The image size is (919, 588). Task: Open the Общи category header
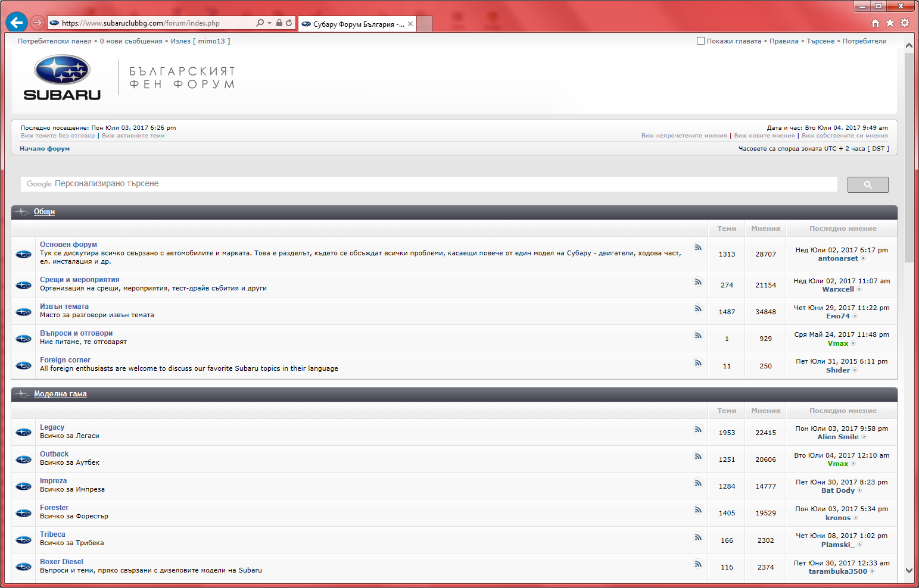(x=44, y=212)
